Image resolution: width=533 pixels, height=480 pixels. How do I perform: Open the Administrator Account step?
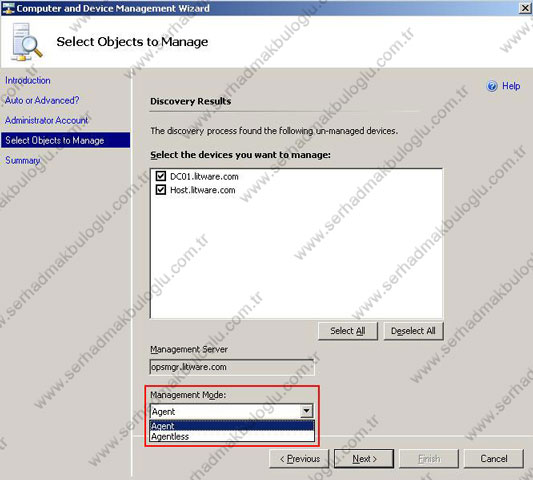(x=47, y=120)
